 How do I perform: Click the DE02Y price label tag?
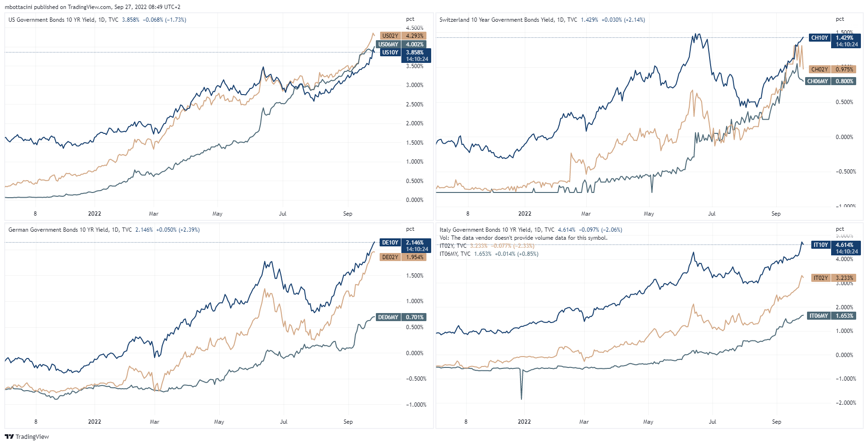pyautogui.click(x=390, y=257)
